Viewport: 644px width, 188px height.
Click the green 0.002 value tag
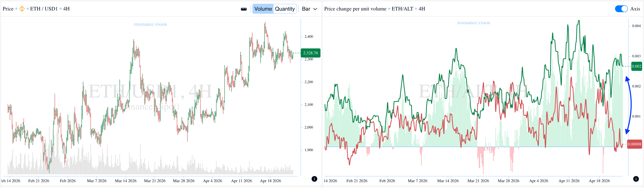pos(636,66)
